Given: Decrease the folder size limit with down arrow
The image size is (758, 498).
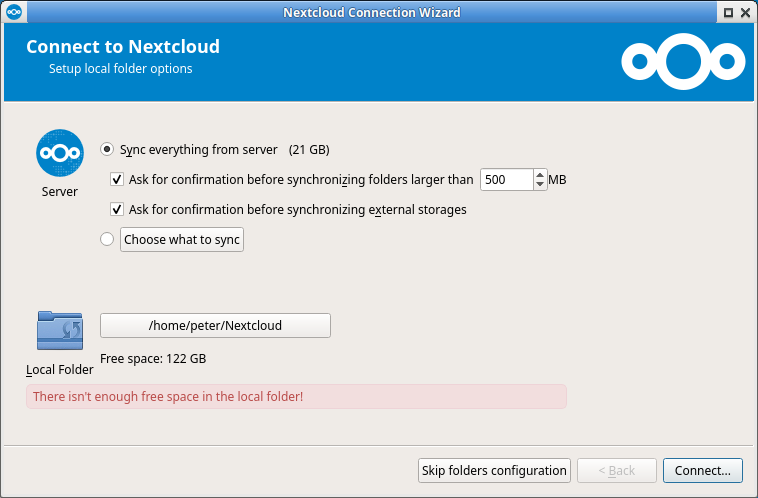Looking at the screenshot, I should tap(540, 185).
